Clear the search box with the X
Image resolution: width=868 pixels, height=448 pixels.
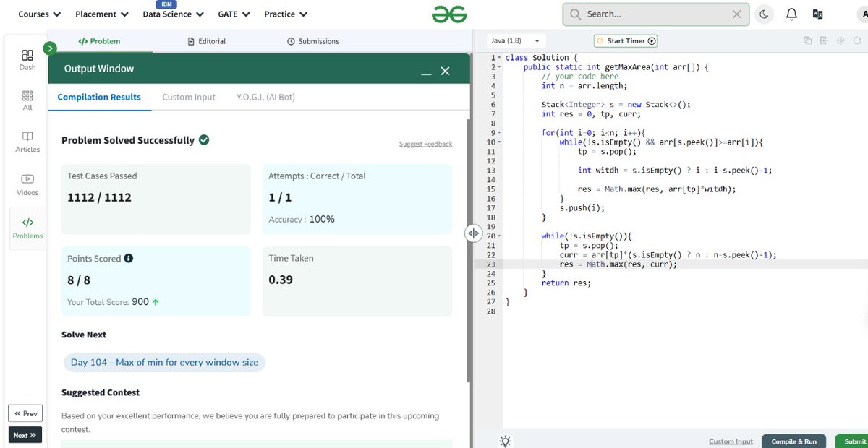736,14
